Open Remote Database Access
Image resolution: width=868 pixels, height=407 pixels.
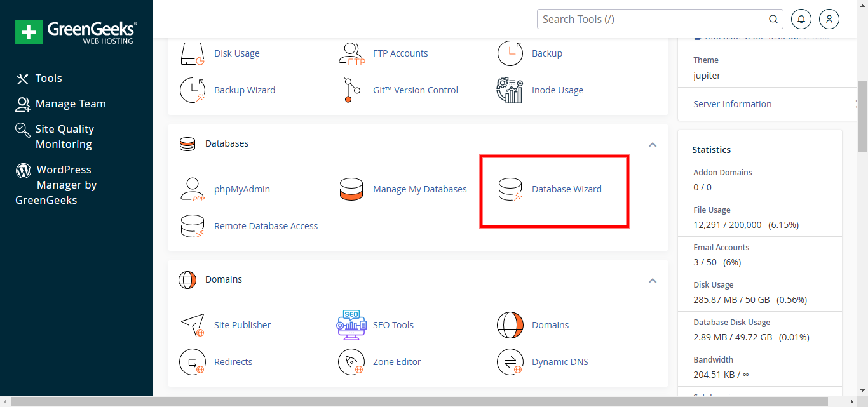[266, 225]
